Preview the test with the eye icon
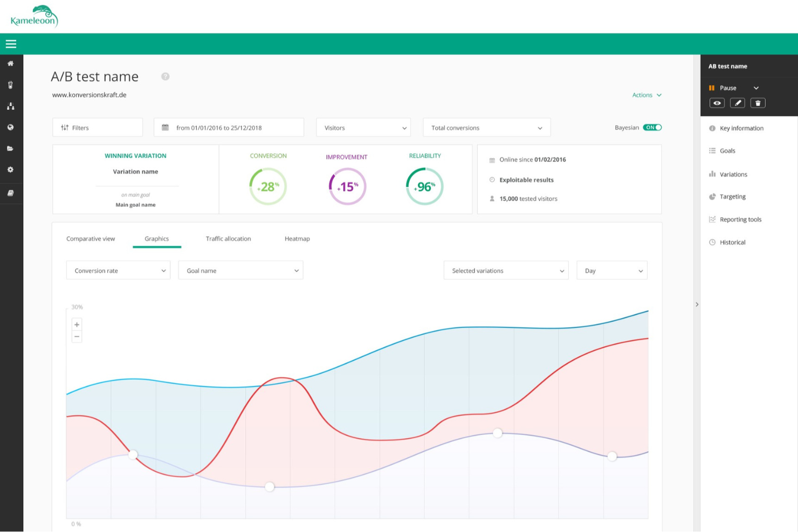 pos(717,102)
